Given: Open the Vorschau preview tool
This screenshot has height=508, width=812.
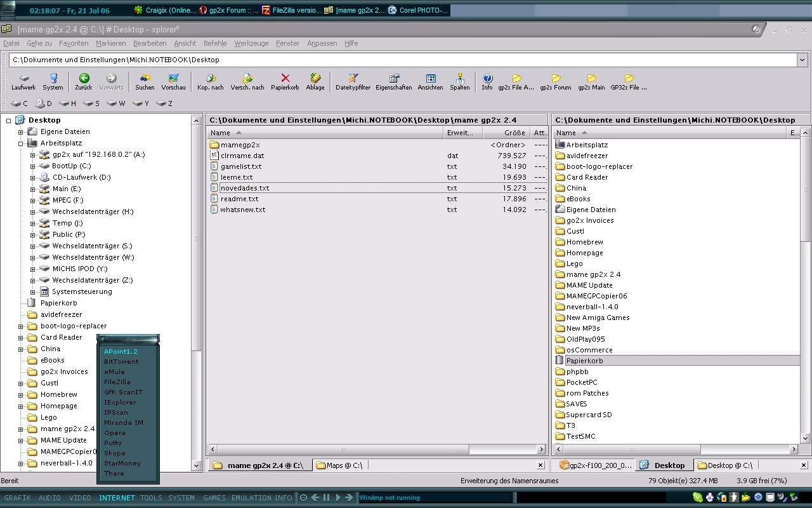Looking at the screenshot, I should (x=173, y=82).
